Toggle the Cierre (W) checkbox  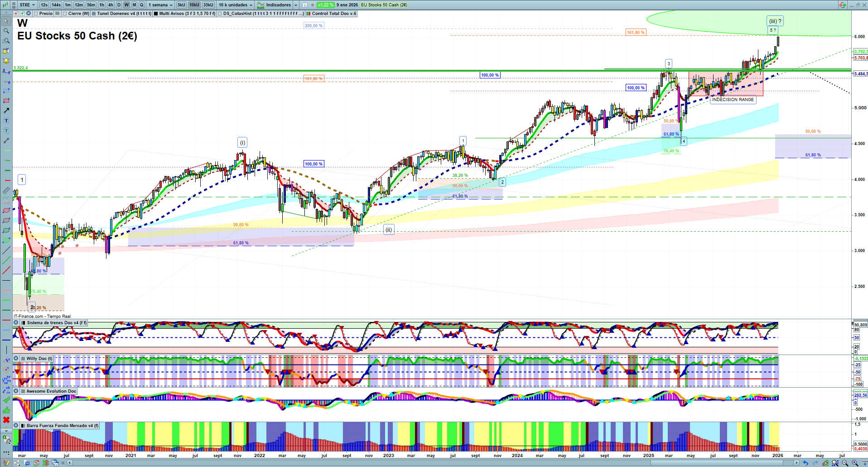[65, 14]
